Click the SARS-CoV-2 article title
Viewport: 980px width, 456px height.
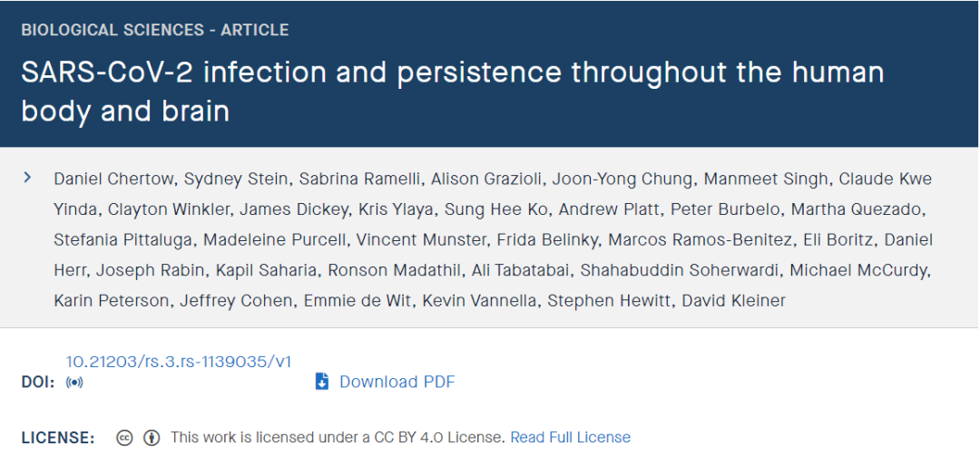453,92
